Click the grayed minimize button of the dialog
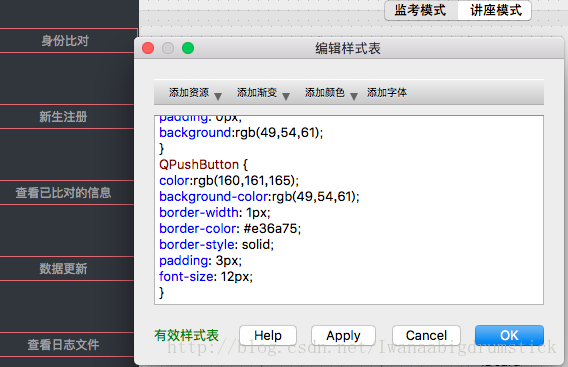The image size is (568, 367). click(168, 48)
